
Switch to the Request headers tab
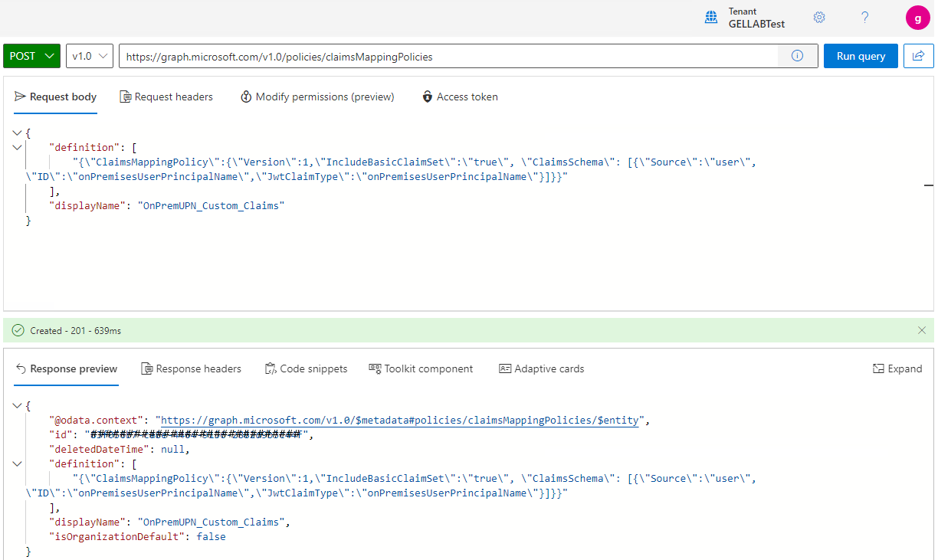(166, 97)
